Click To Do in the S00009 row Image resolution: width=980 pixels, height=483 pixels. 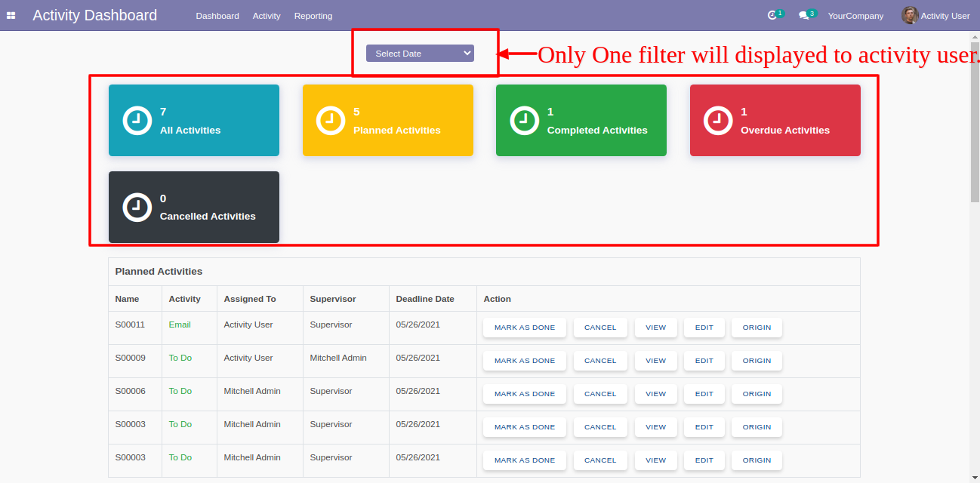click(180, 358)
